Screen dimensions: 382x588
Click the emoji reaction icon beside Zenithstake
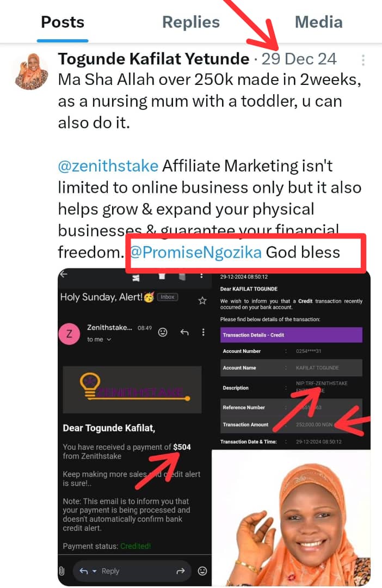pos(162,332)
